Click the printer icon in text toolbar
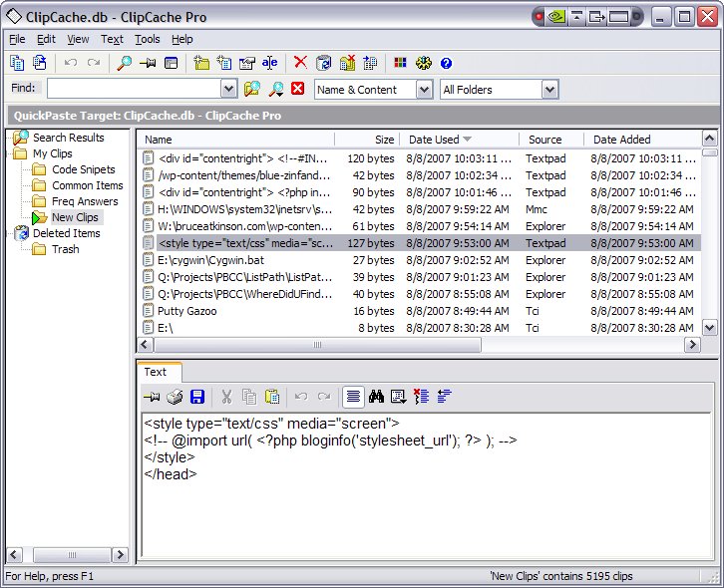Viewport: 724px width, 588px height. pyautogui.click(x=175, y=397)
